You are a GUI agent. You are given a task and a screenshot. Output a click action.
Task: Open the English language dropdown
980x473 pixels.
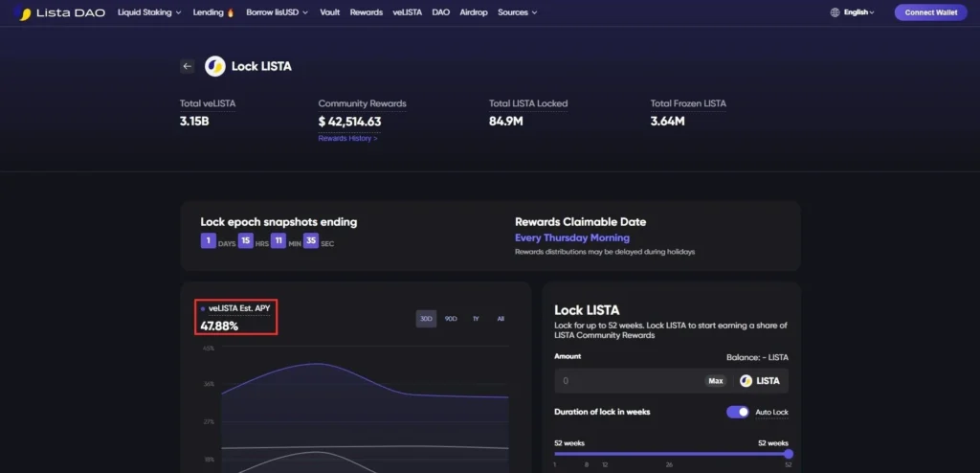(858, 12)
